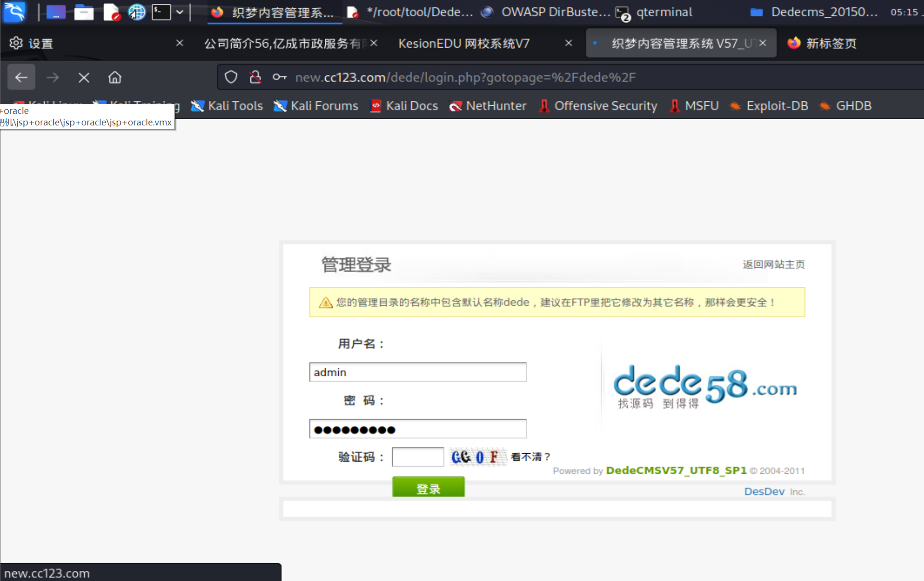924x581 pixels.
Task: Switch to the OWASP DirBuster taskbar window
Action: pos(545,12)
